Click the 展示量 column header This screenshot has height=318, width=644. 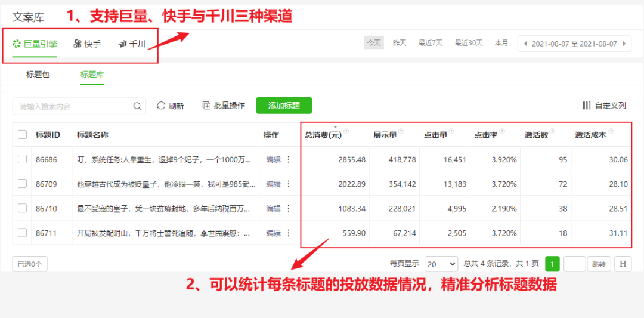(x=385, y=135)
